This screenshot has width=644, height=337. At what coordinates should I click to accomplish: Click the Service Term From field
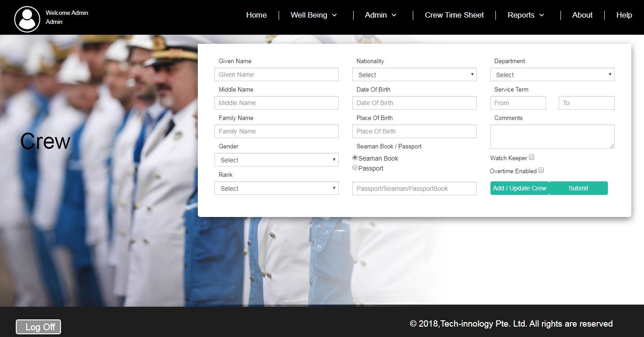click(x=518, y=103)
